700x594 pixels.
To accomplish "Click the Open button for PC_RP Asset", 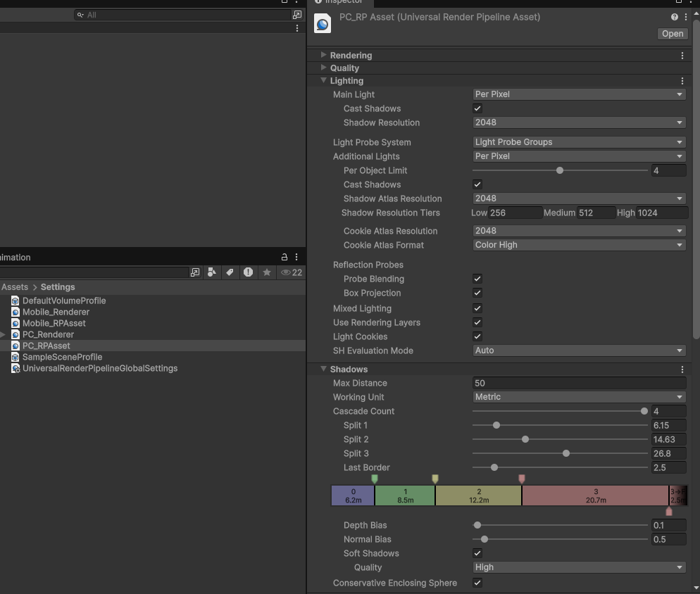I will (x=672, y=34).
